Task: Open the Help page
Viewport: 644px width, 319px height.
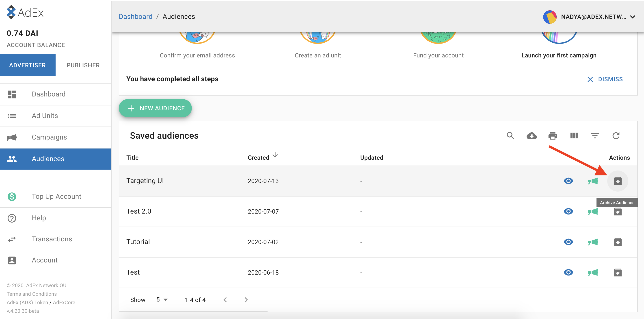Action: (x=56, y=218)
